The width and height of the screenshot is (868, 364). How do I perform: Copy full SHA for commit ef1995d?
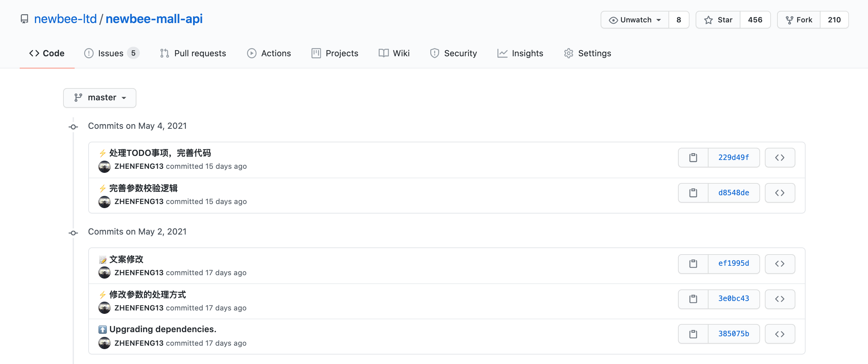tap(693, 264)
